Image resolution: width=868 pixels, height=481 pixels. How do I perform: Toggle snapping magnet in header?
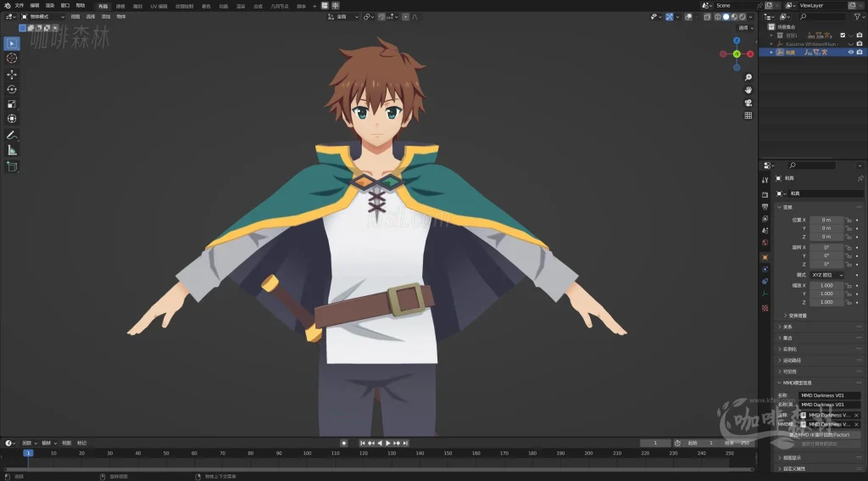[x=381, y=17]
